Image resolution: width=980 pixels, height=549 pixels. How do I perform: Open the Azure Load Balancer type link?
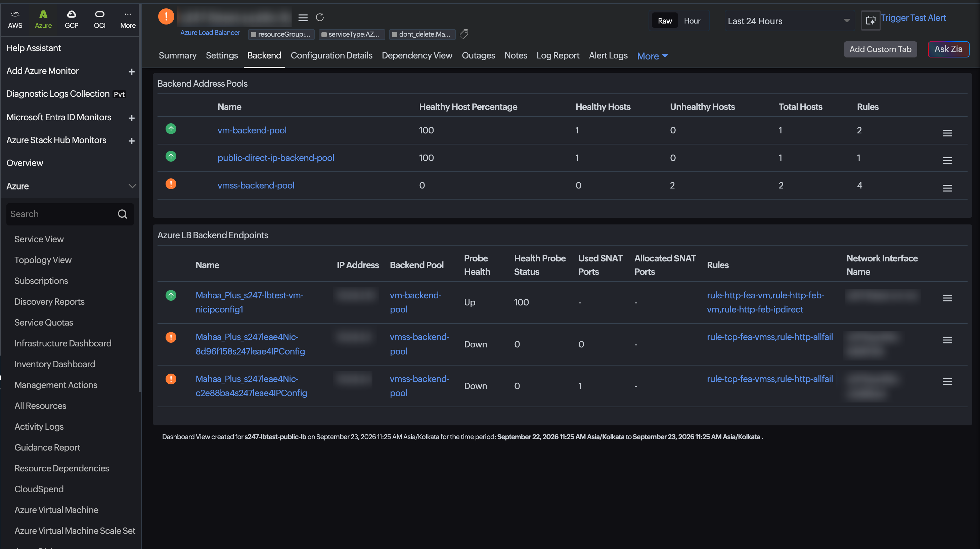point(210,33)
